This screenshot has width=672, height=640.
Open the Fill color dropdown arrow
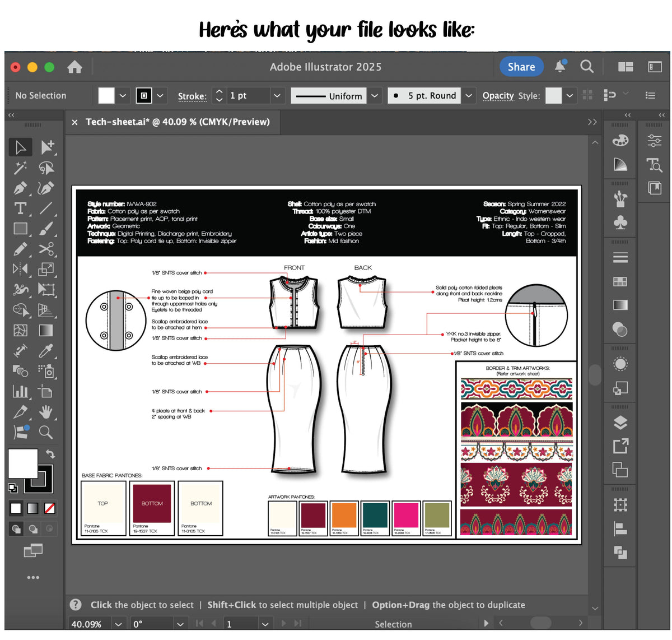pos(123,96)
